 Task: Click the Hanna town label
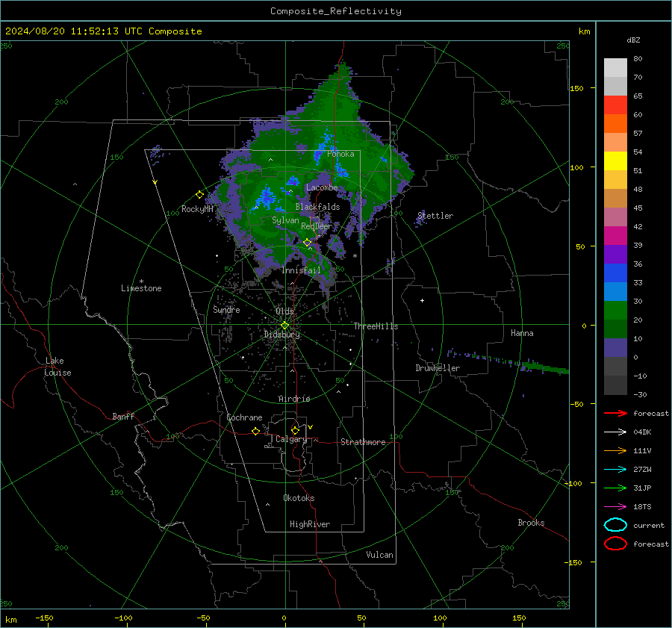click(x=522, y=333)
